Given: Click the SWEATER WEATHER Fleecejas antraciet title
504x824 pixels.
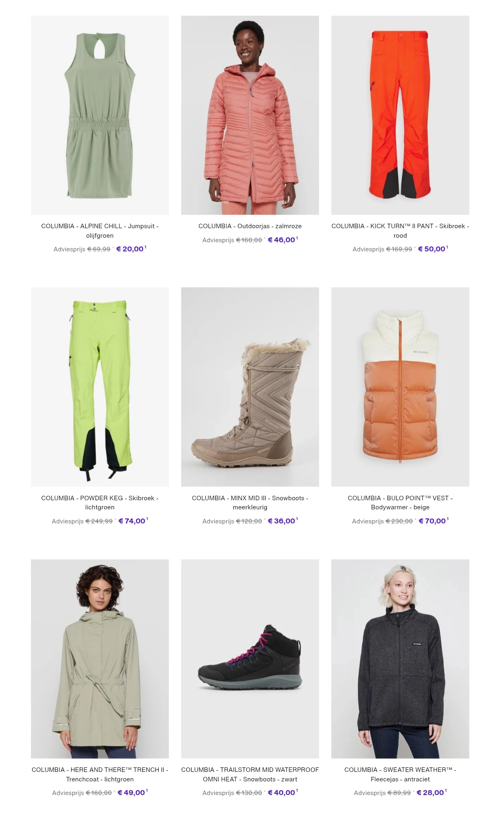Looking at the screenshot, I should pos(400,774).
